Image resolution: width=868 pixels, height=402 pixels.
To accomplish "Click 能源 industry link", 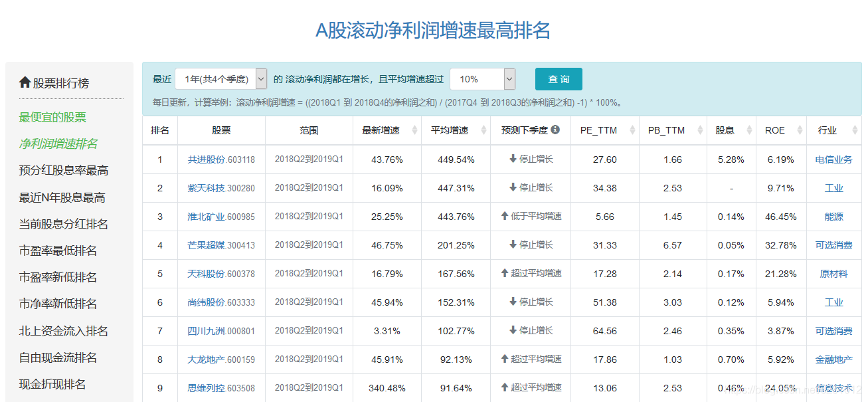I will [x=833, y=217].
